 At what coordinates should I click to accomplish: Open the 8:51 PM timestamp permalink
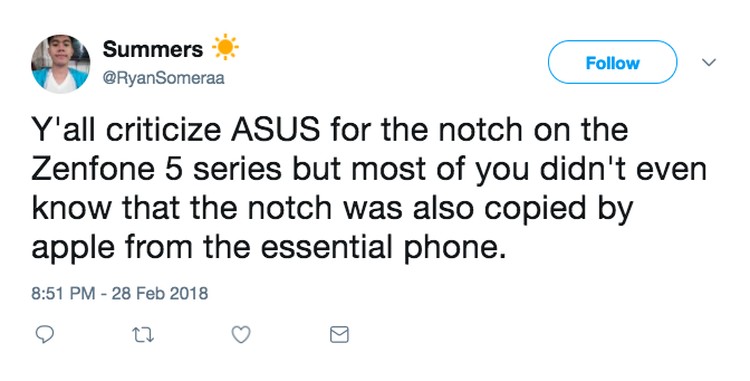(x=63, y=293)
